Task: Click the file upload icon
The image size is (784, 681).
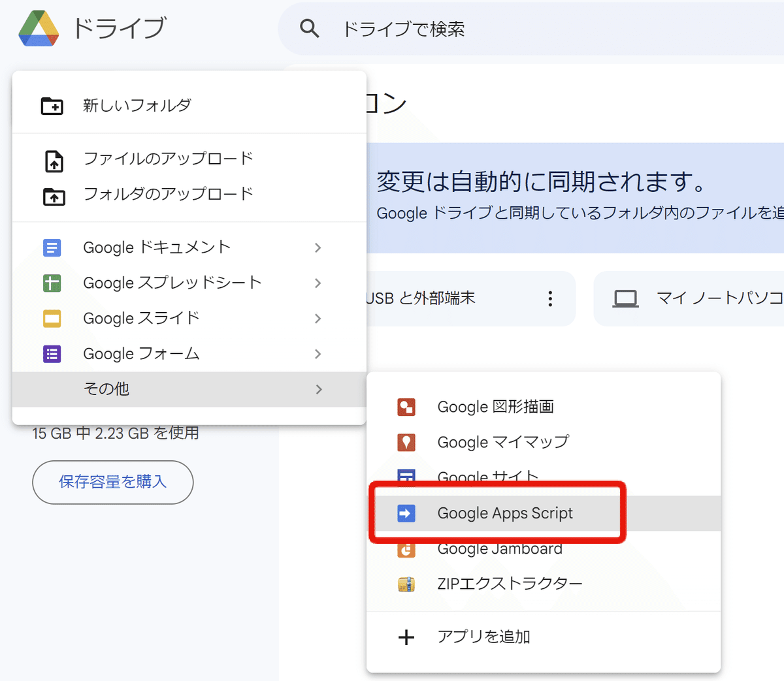Action: click(x=54, y=161)
